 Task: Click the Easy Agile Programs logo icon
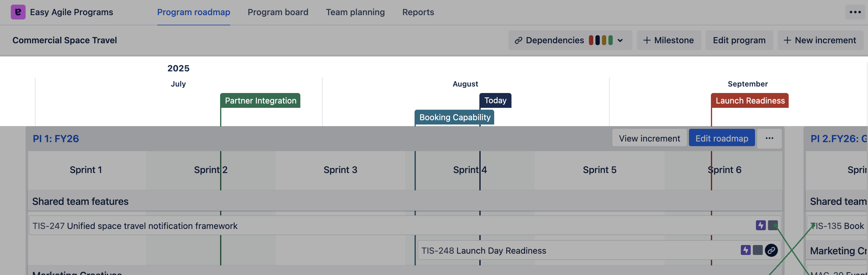[x=18, y=12]
